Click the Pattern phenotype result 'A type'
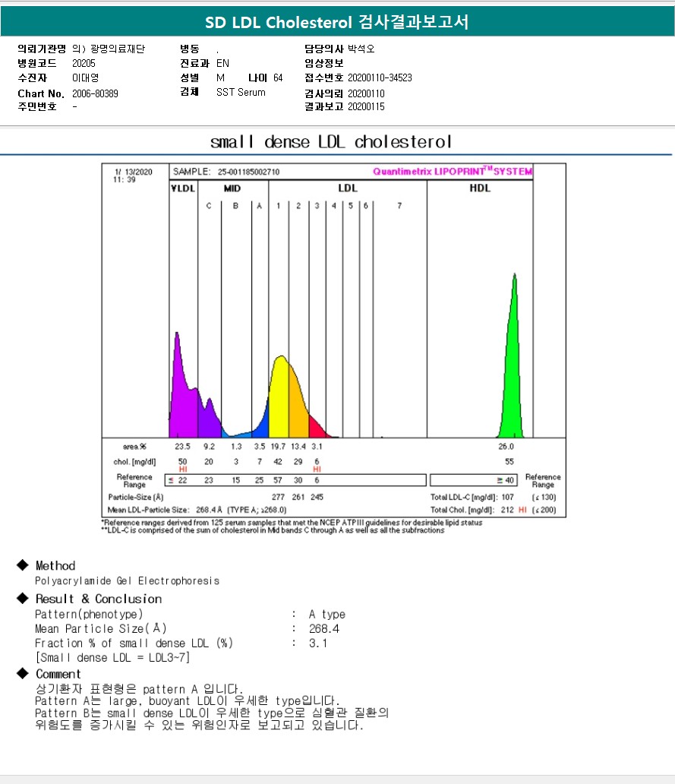The image size is (675, 784). (326, 615)
